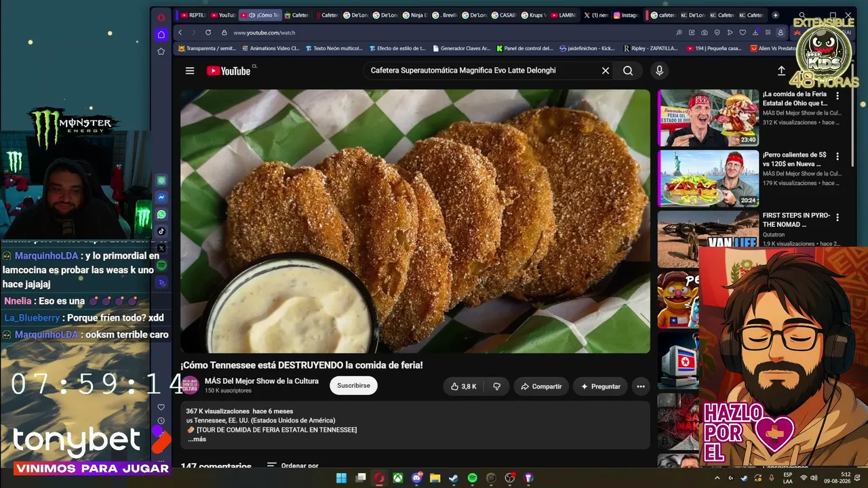Open the Generador Claves bookmark
Screen dimensions: 868x488
[x=461, y=48]
